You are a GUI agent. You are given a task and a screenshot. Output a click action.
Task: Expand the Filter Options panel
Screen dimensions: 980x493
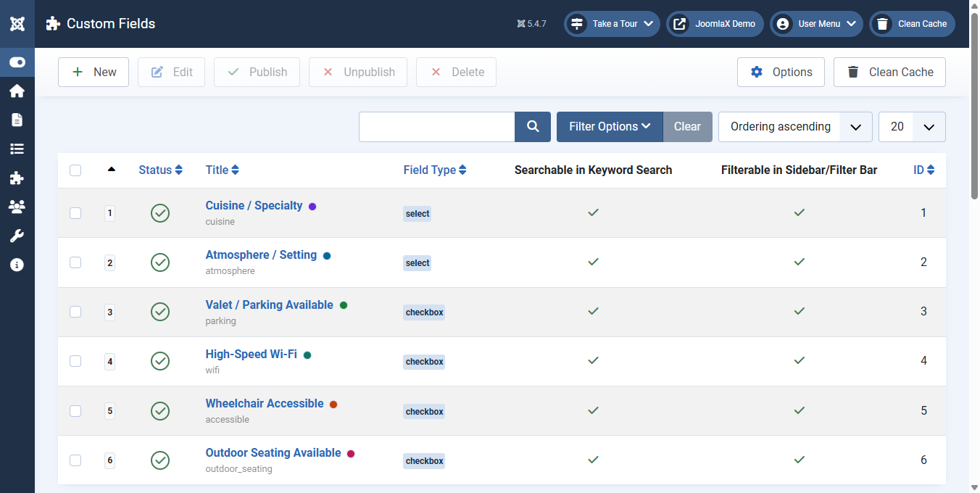610,127
